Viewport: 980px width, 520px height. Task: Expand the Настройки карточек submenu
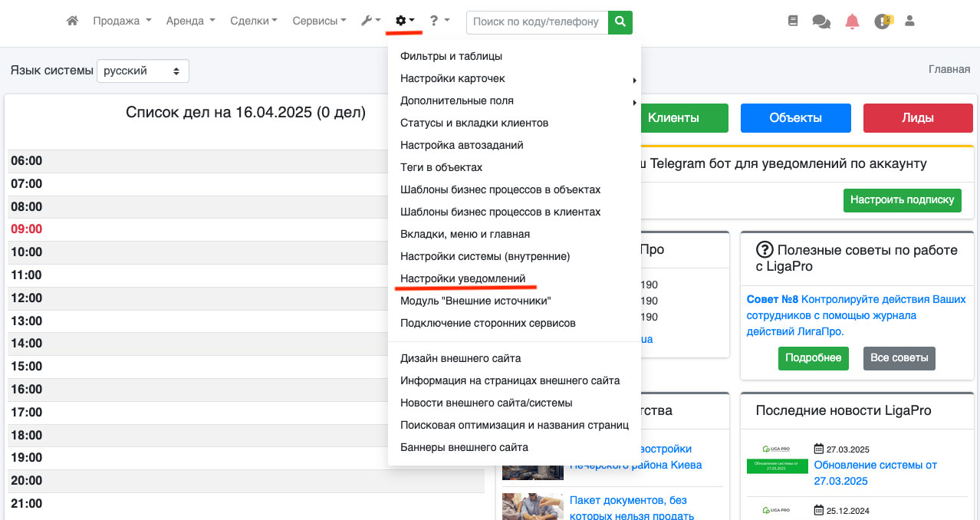[452, 78]
